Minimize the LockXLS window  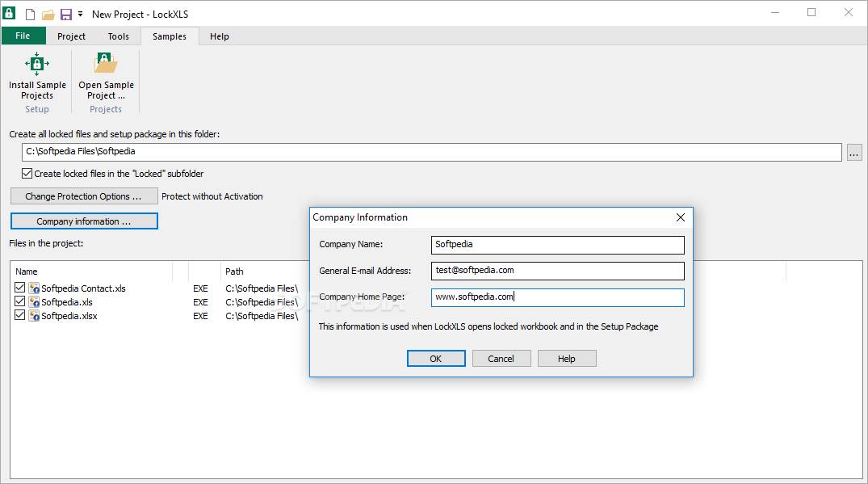[x=775, y=13]
